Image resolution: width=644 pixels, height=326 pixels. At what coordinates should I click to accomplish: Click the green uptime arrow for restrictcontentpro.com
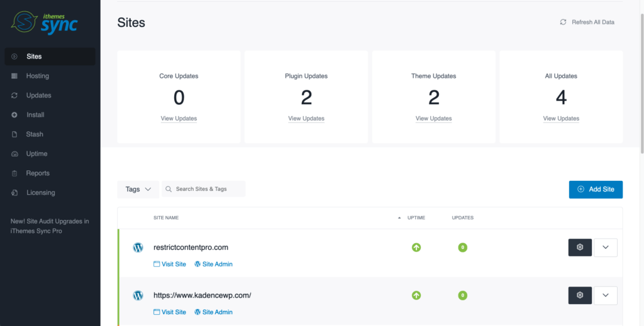point(416,247)
